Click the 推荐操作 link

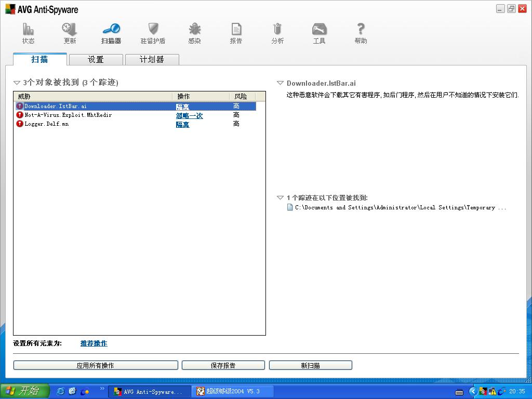coord(94,343)
